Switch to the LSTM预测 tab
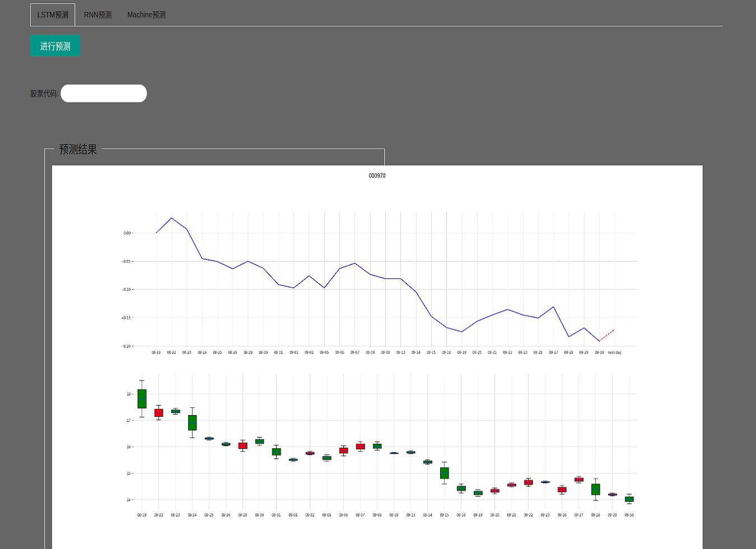Image resolution: width=756 pixels, height=549 pixels. click(x=53, y=15)
